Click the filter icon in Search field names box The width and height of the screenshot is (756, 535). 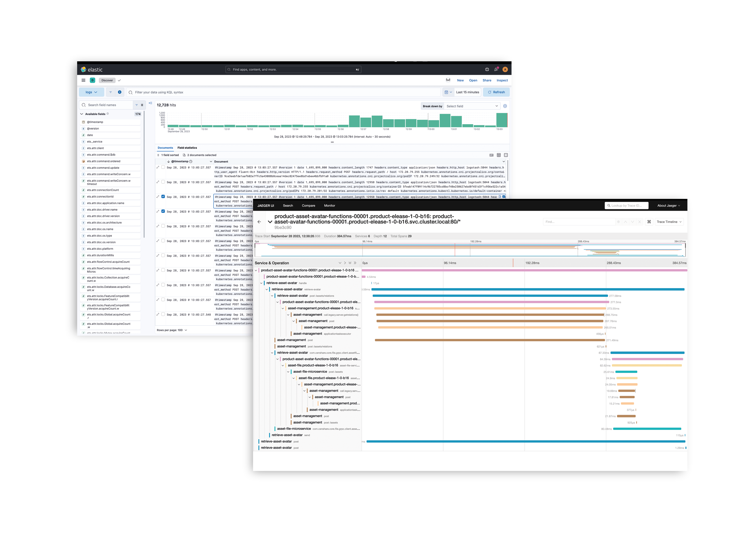click(137, 105)
